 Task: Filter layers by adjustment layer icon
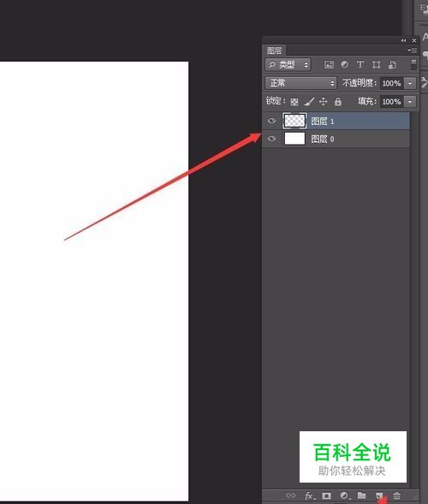(344, 65)
